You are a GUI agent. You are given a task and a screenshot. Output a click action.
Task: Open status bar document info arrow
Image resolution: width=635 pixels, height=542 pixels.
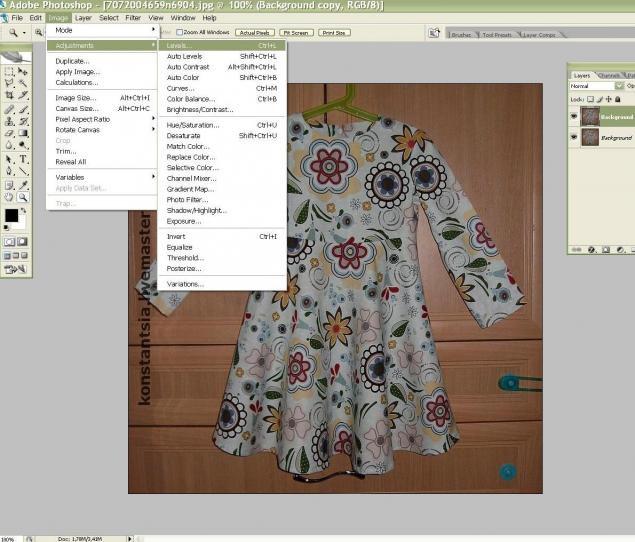(x=130, y=539)
